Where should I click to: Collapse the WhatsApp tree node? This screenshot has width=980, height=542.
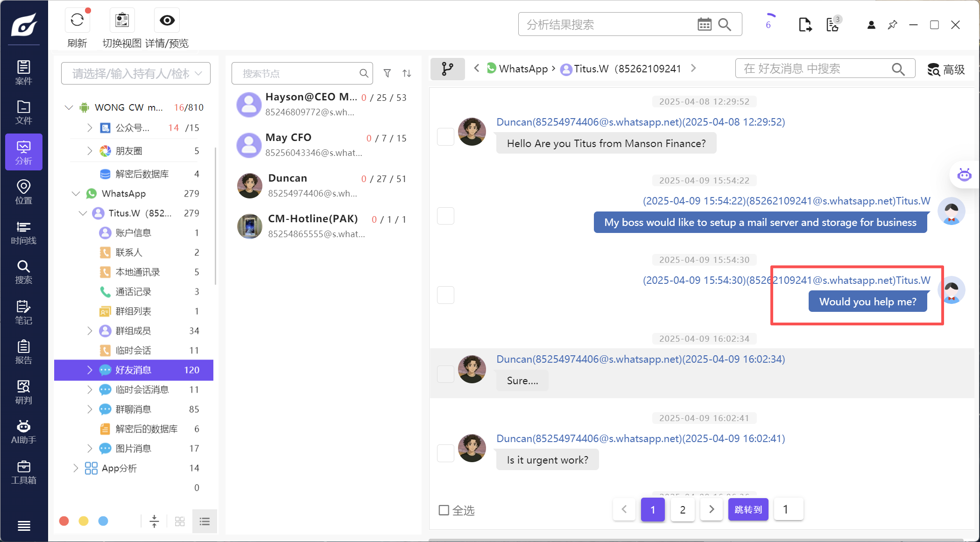(76, 194)
